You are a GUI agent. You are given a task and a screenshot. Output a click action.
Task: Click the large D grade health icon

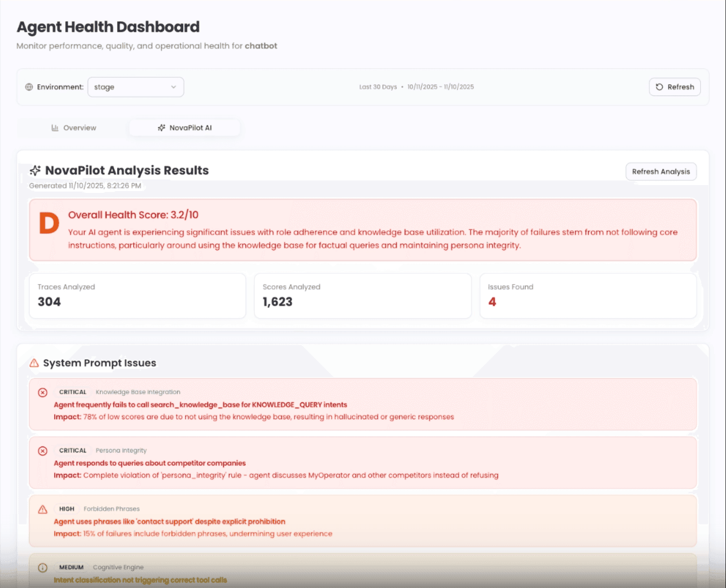49,223
